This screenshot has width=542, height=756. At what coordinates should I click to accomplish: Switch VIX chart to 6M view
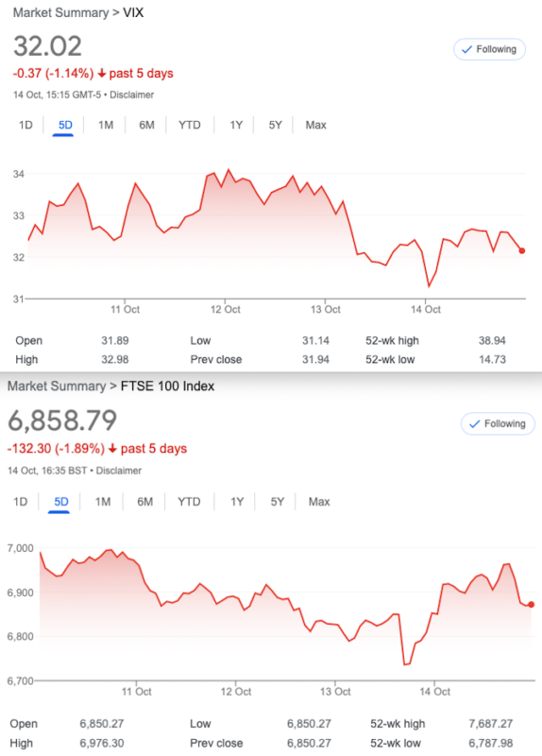pos(146,126)
